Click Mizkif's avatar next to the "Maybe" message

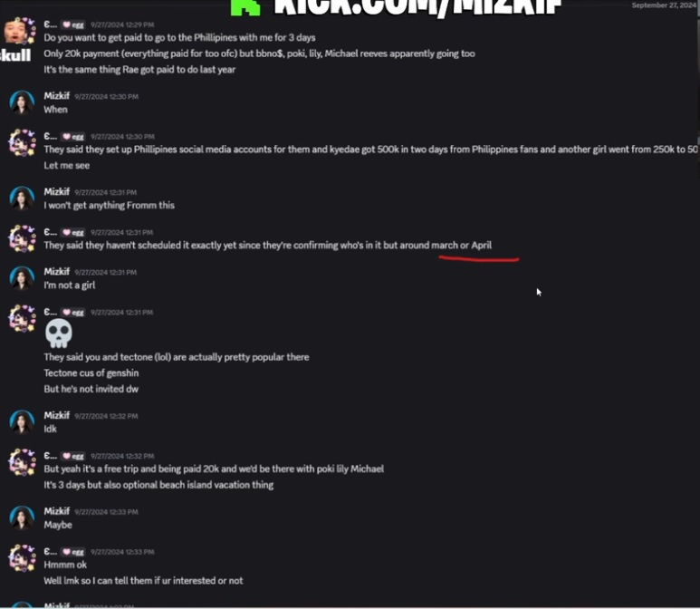click(22, 517)
